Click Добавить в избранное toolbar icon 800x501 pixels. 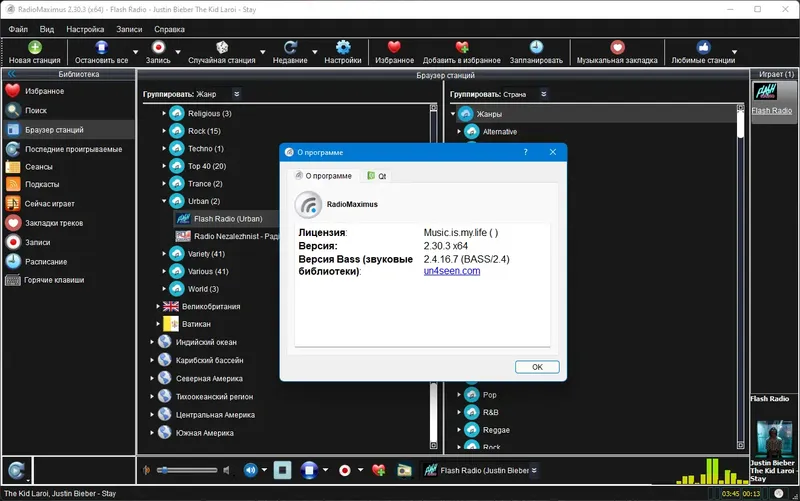tap(462, 47)
